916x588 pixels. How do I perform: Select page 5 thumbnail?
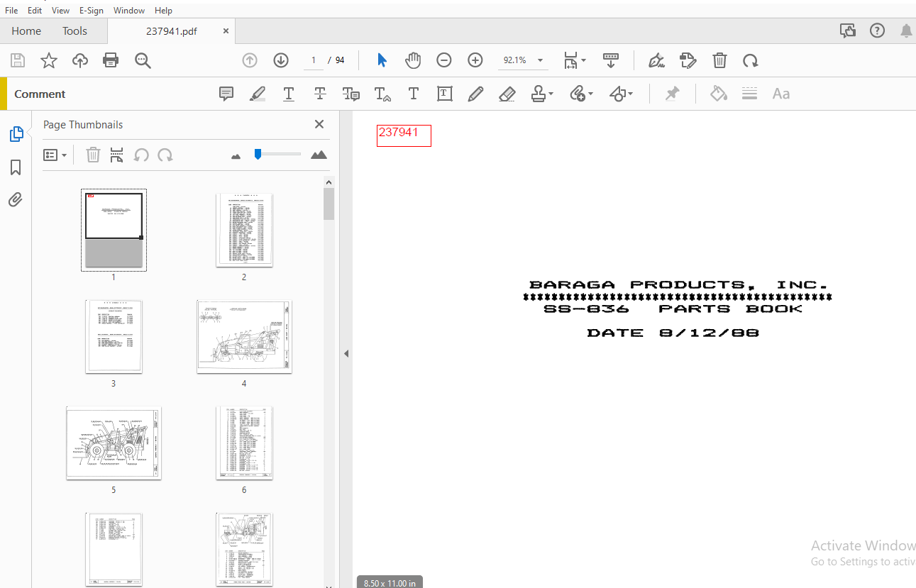click(114, 443)
